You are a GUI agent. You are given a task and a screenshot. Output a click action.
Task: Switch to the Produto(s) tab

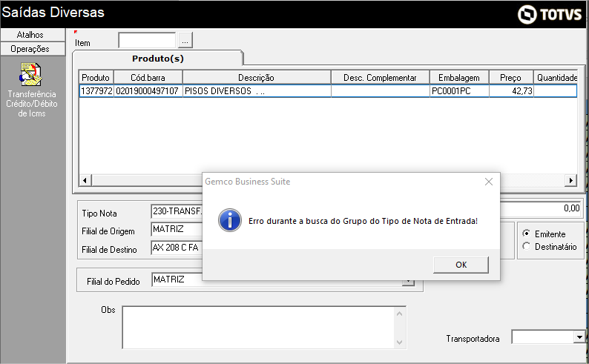point(158,59)
